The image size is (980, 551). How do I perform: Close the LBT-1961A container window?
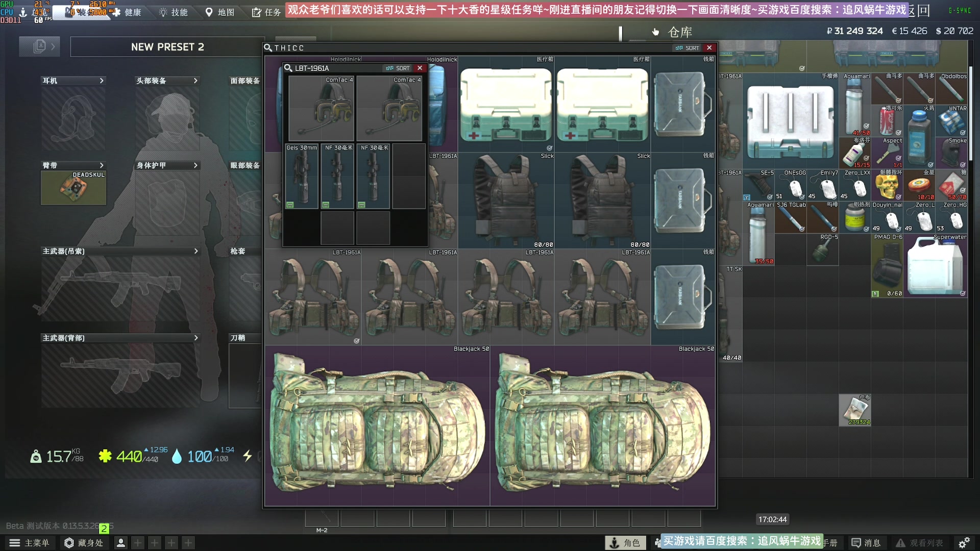click(x=420, y=68)
